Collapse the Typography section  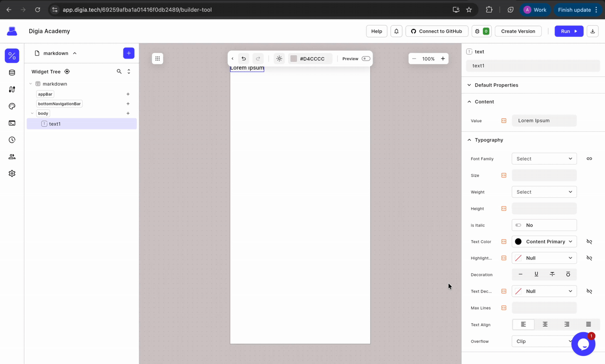click(x=469, y=140)
